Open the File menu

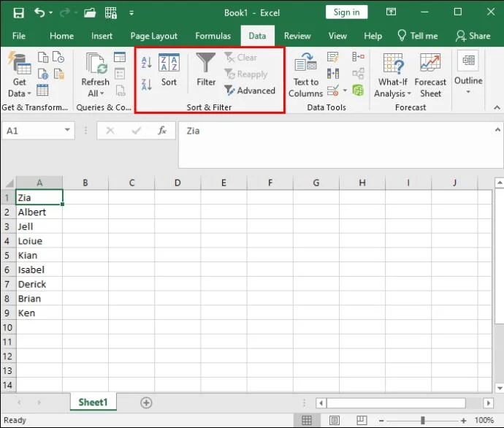pos(19,36)
